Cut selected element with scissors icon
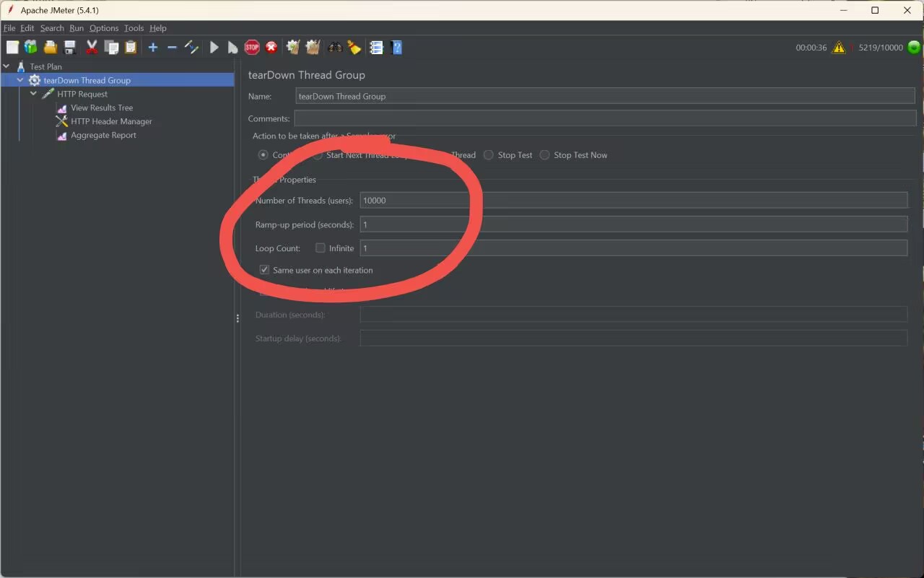The width and height of the screenshot is (924, 578). [x=92, y=48]
